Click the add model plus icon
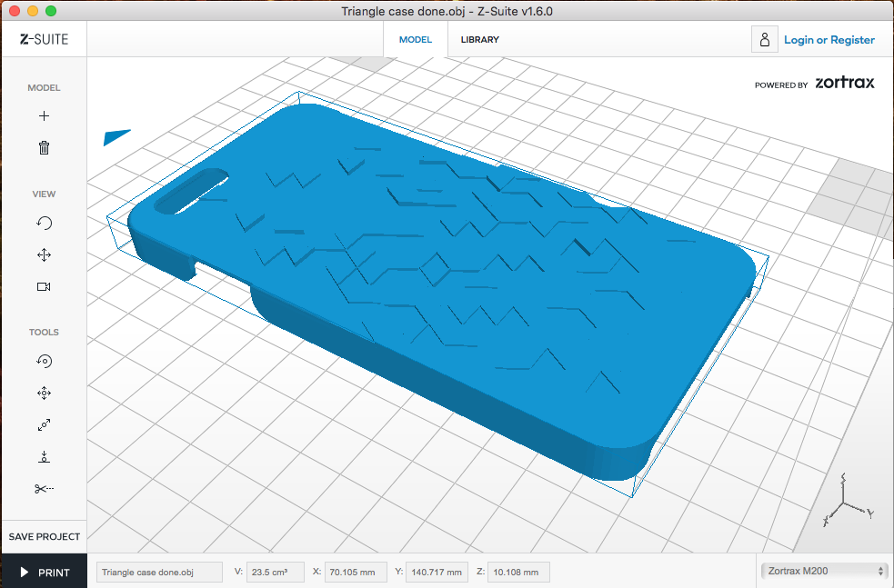The image size is (894, 588). (x=44, y=116)
